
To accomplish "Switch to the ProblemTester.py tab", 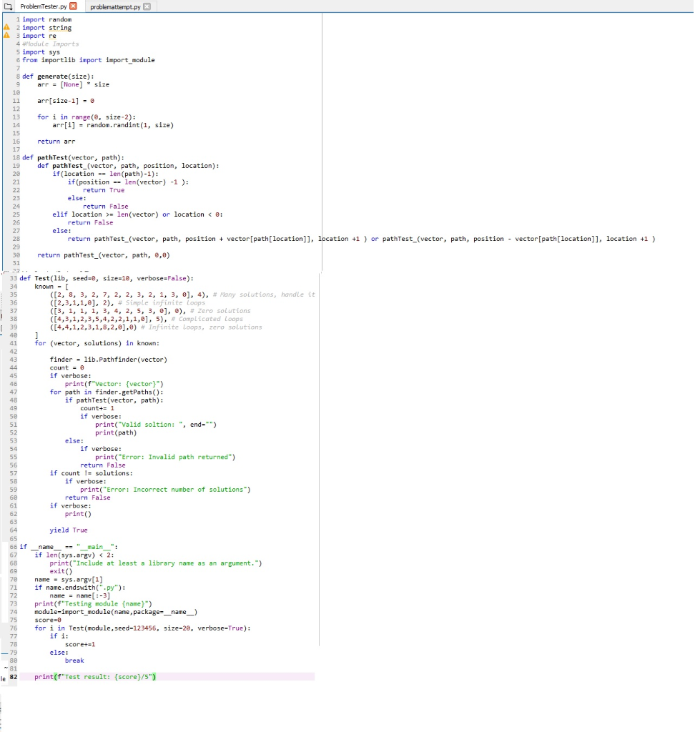I will point(44,6).
